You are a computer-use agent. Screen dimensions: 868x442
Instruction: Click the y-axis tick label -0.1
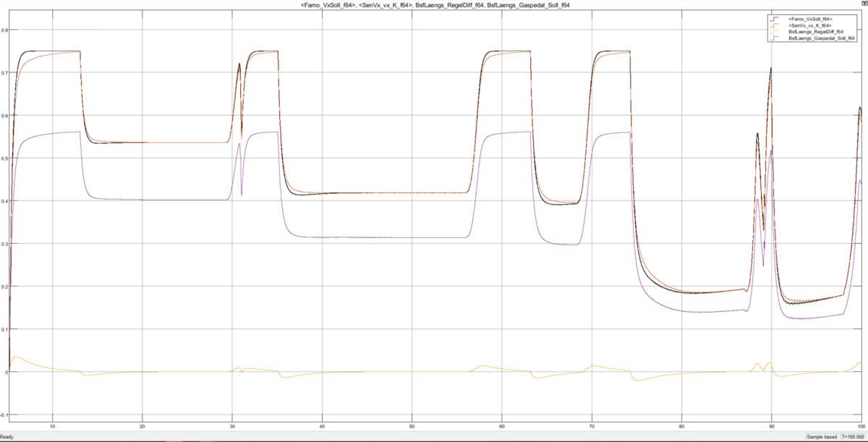click(x=5, y=415)
